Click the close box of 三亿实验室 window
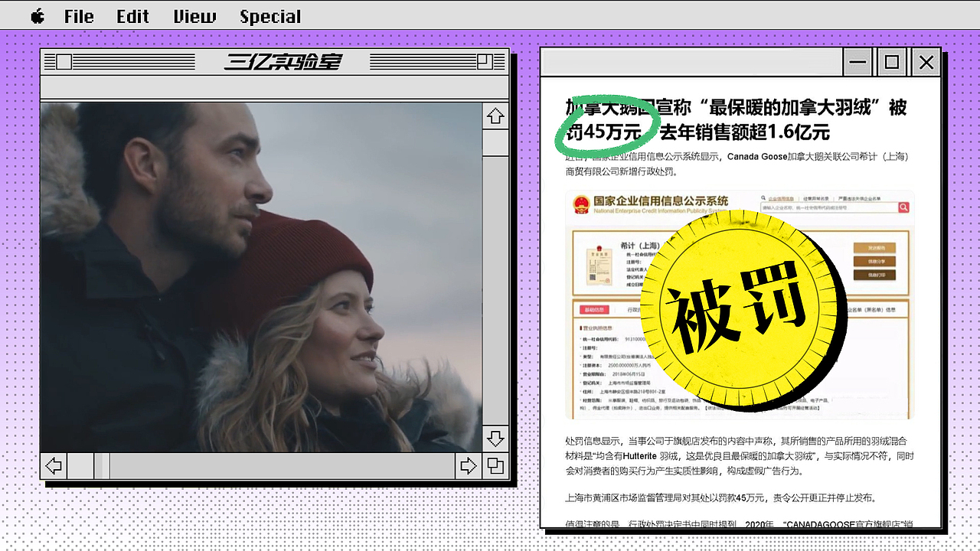Image resolution: width=980 pixels, height=551 pixels. [x=64, y=62]
